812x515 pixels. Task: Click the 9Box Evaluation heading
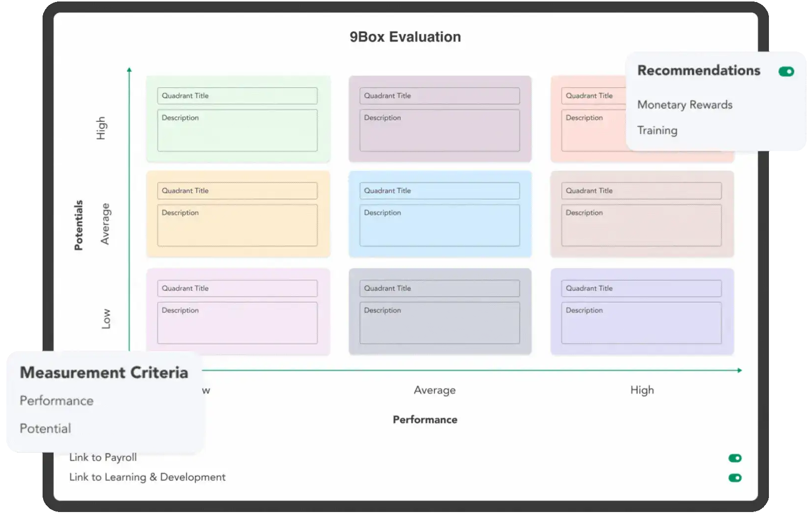click(405, 37)
